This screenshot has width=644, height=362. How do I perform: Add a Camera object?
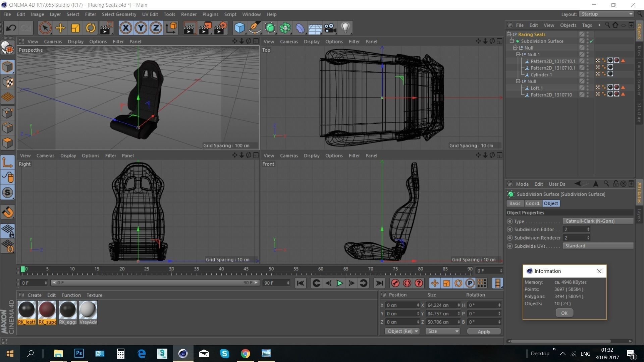[330, 28]
